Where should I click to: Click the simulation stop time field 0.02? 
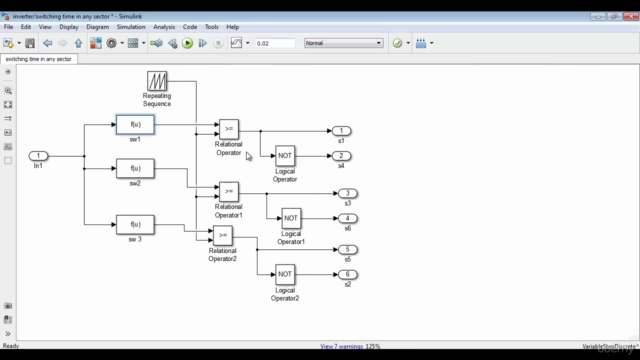275,43
